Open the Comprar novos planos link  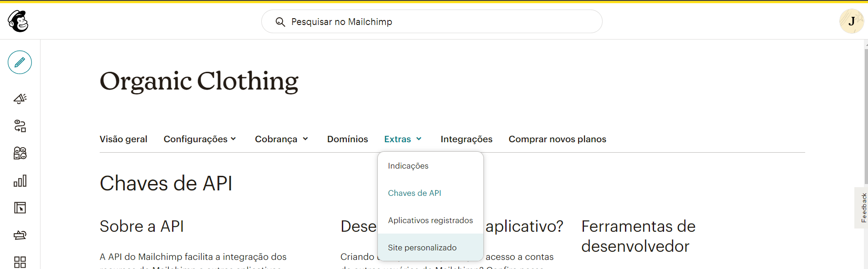(557, 139)
